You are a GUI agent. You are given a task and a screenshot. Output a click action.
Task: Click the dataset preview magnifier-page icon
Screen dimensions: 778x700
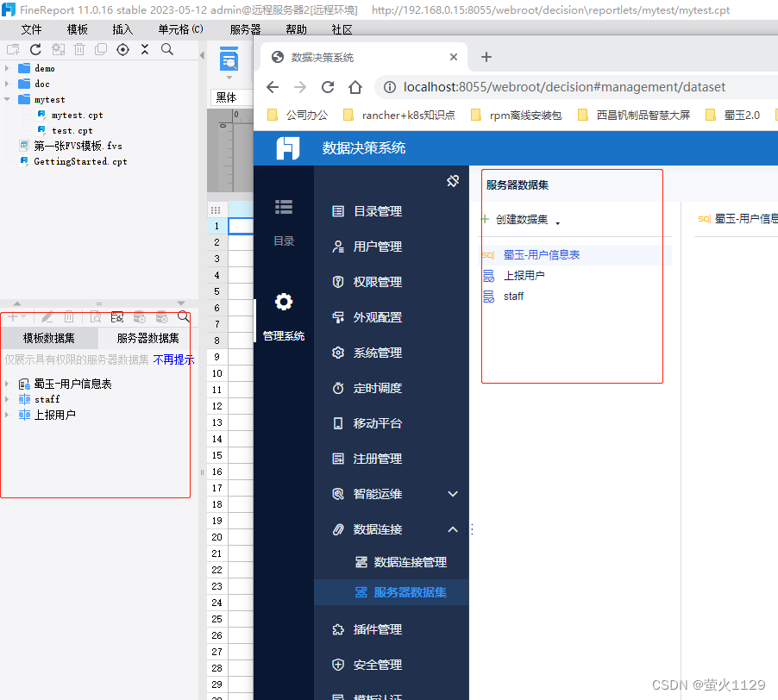pos(96,316)
